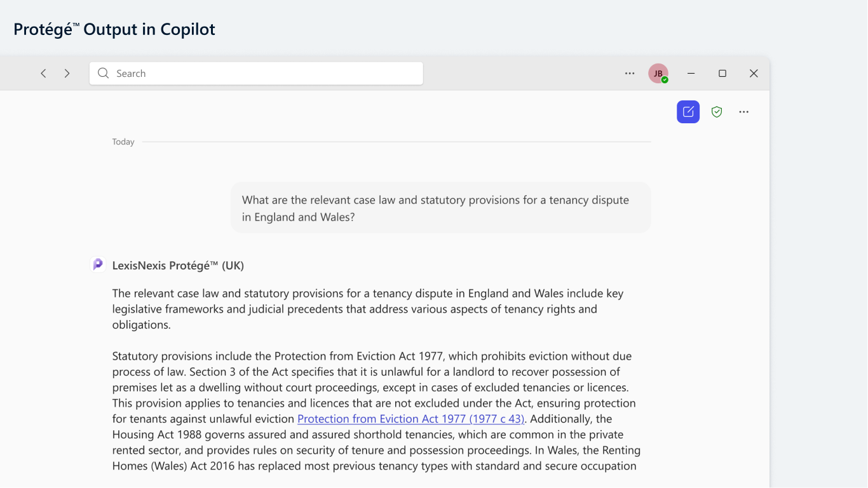Go back with the left chevron arrow
This screenshot has width=868, height=488.
pos(43,74)
